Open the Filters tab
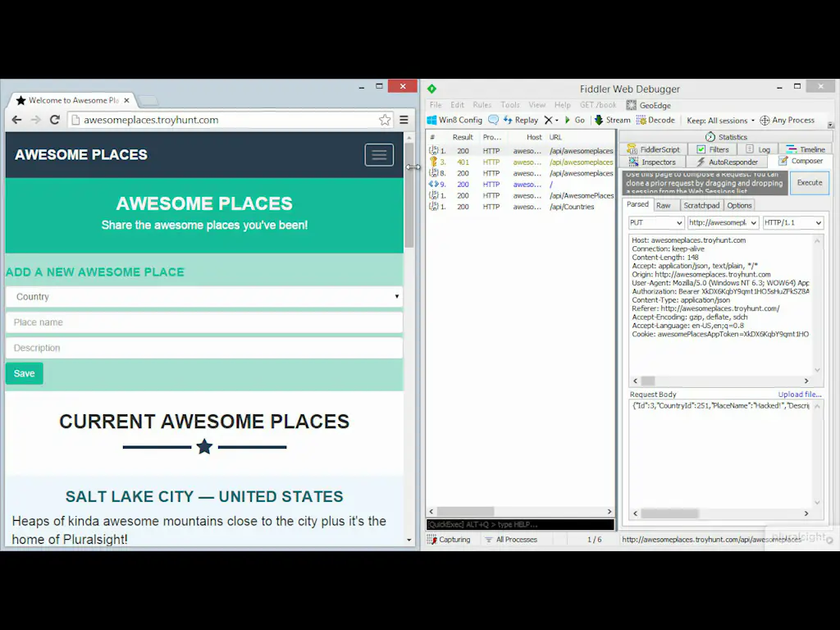840x630 pixels. click(x=713, y=149)
